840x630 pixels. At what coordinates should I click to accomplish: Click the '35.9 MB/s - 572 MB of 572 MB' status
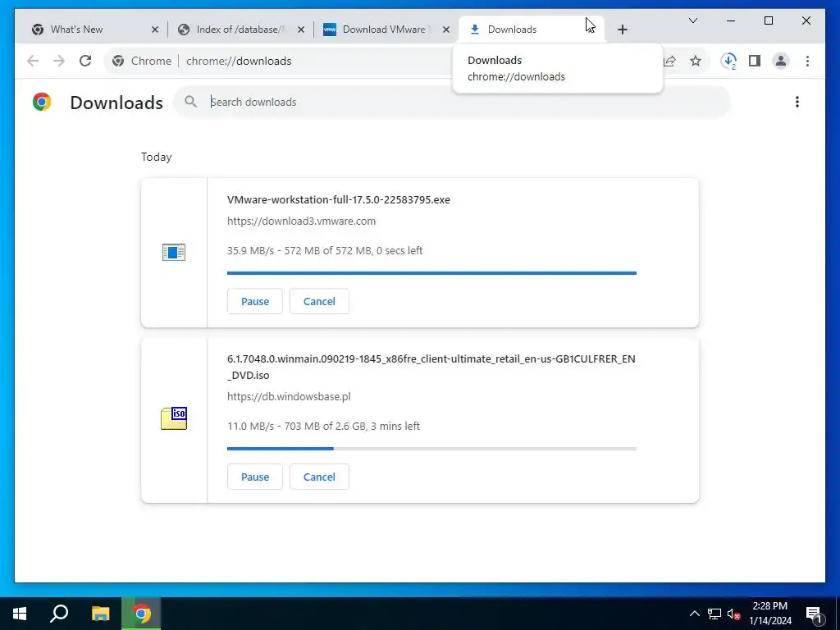pyautogui.click(x=325, y=250)
